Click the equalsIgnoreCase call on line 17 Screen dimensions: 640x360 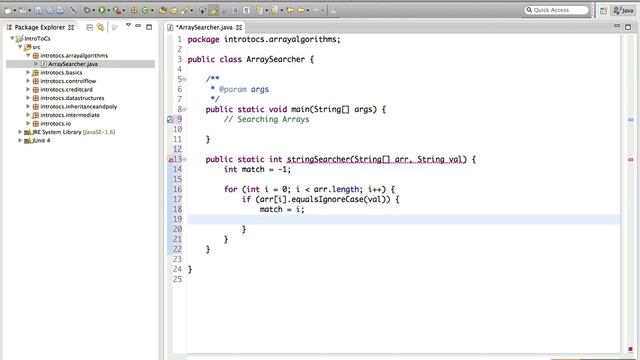(327, 199)
